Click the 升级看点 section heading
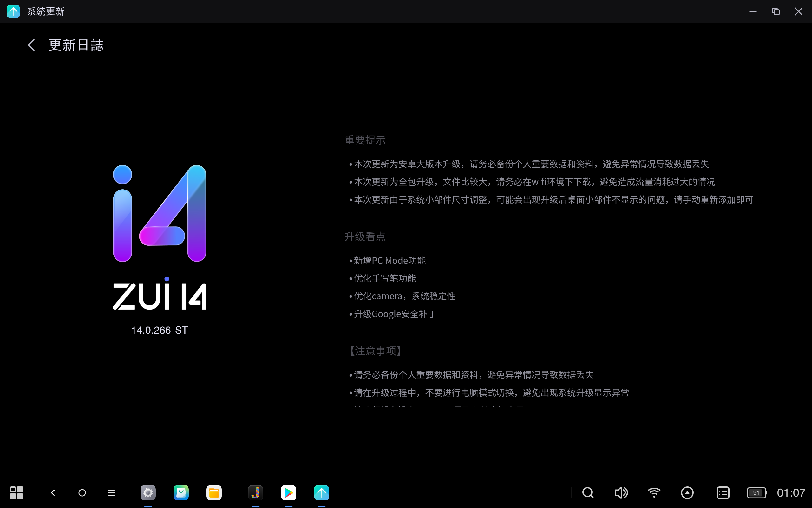 (x=365, y=237)
